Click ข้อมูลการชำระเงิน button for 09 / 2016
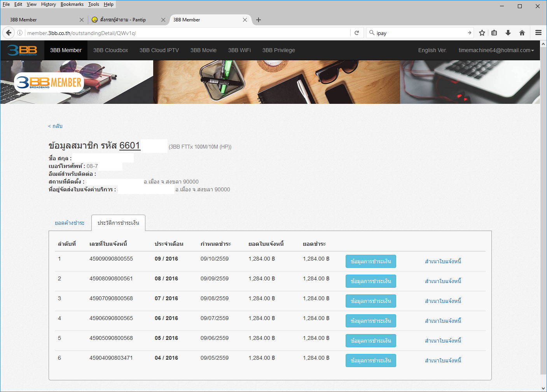The image size is (547, 392). click(371, 261)
